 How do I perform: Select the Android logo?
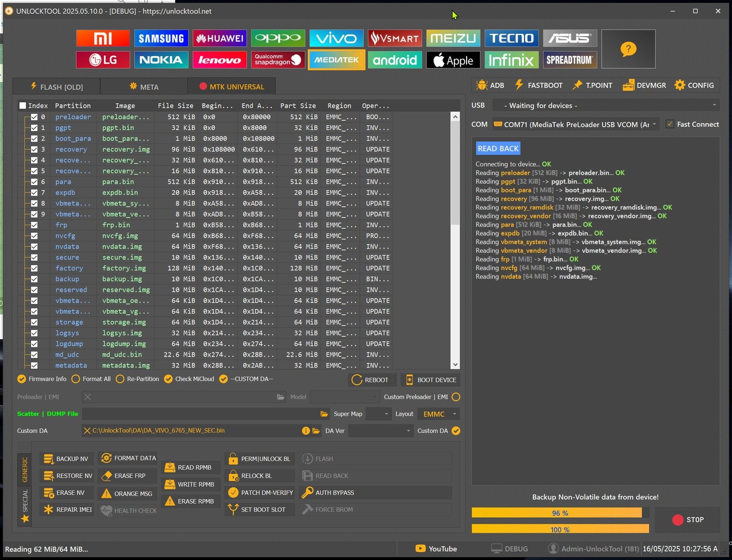(395, 60)
